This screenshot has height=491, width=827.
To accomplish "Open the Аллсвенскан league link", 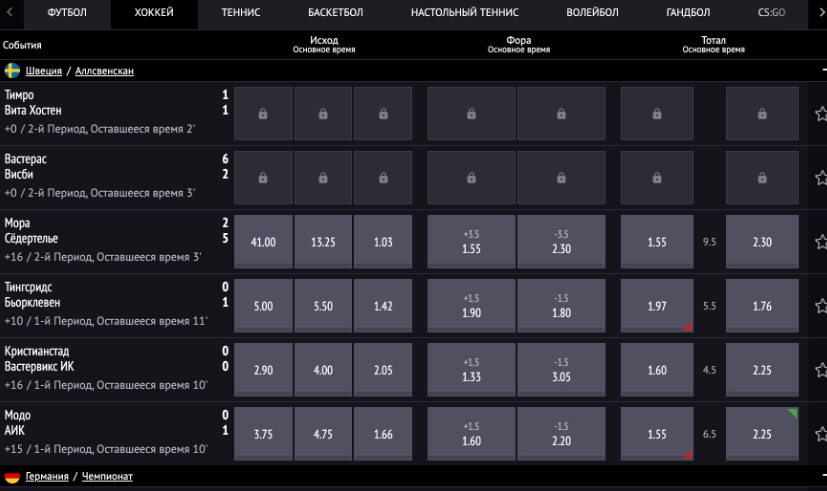I will 104,71.
